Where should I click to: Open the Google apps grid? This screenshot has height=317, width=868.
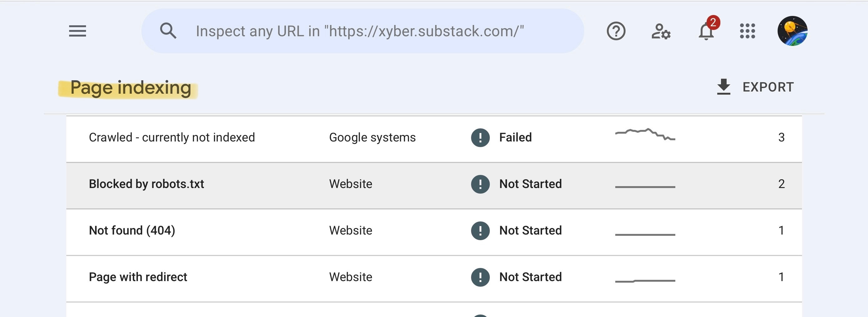747,31
